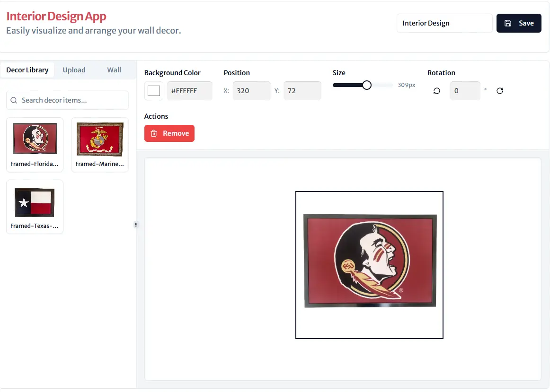Click the Size slider handle
This screenshot has width=550, height=392.
[366, 85]
